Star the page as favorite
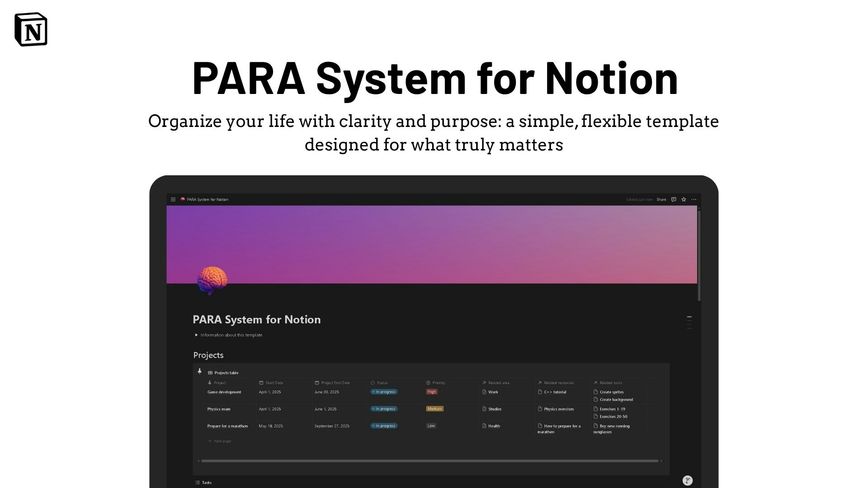This screenshot has width=868, height=488. pyautogui.click(x=684, y=199)
